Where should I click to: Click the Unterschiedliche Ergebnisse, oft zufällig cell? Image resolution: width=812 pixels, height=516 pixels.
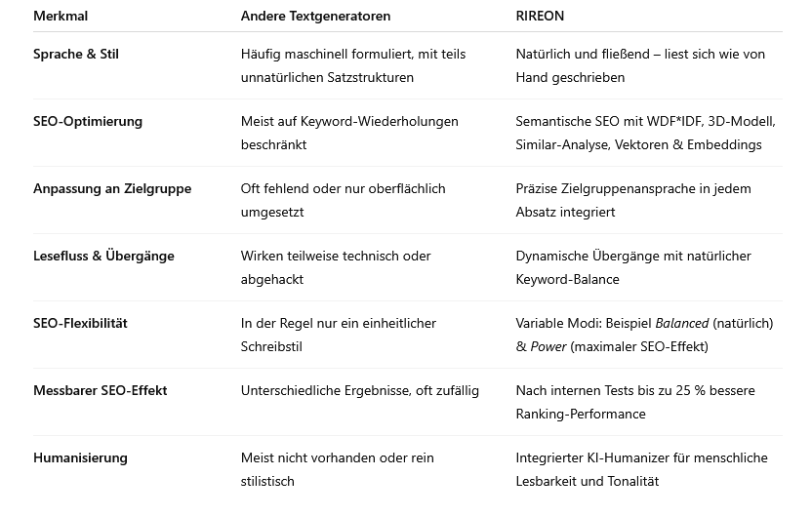(x=359, y=390)
